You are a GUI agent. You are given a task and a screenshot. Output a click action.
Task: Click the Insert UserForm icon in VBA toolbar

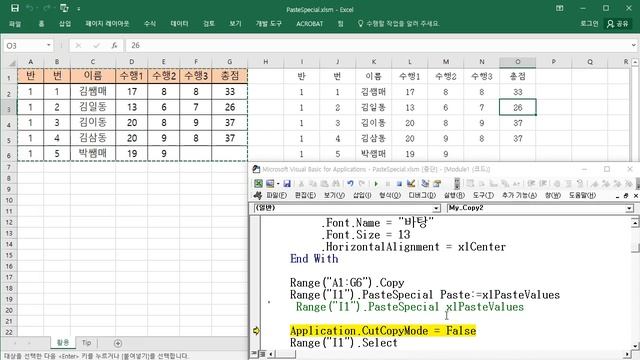(x=270, y=184)
